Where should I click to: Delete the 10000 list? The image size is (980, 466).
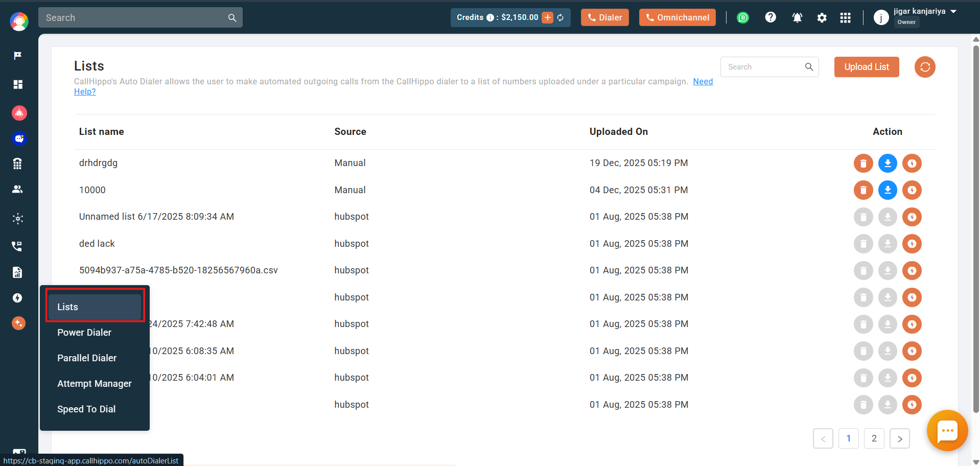point(864,190)
